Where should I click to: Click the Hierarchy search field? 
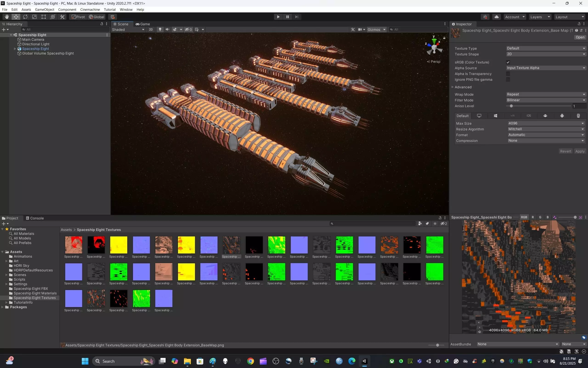pyautogui.click(x=65, y=29)
